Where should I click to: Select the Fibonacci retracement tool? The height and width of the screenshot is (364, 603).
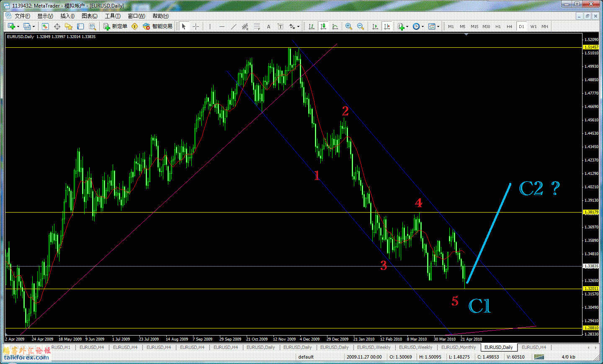257,26
